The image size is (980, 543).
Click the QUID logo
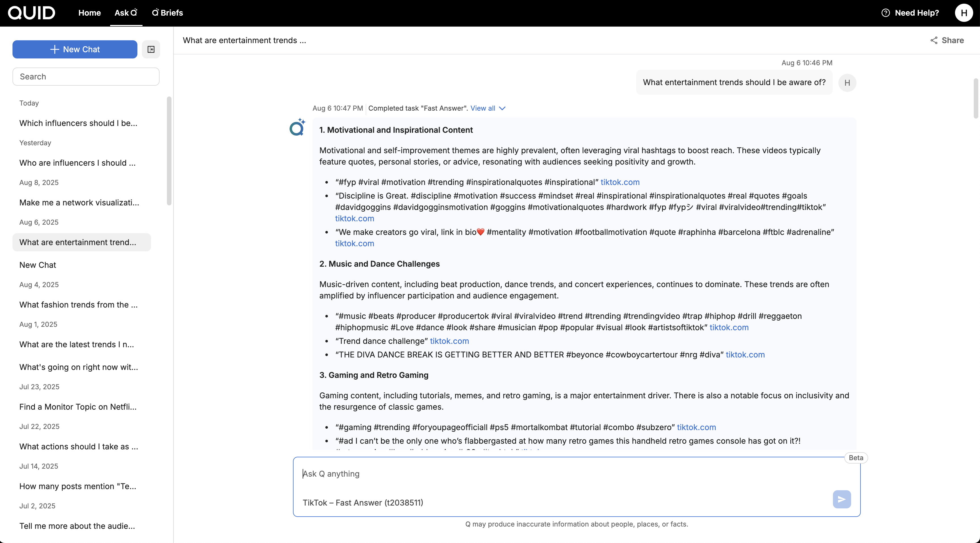(x=32, y=13)
